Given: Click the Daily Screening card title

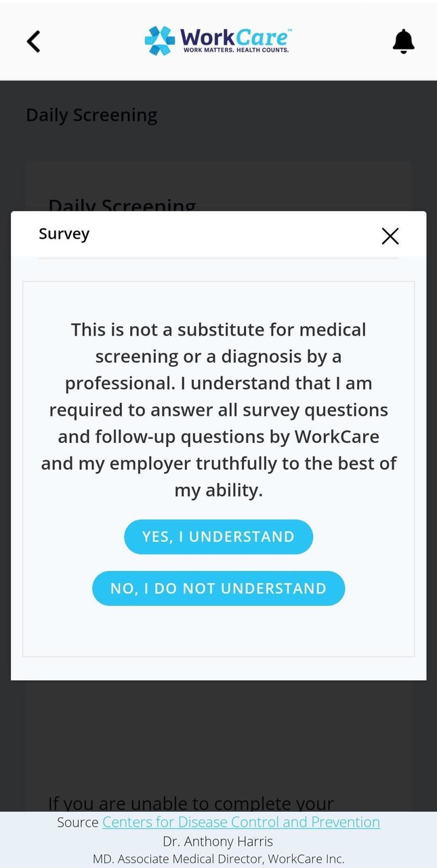Looking at the screenshot, I should [x=122, y=206].
